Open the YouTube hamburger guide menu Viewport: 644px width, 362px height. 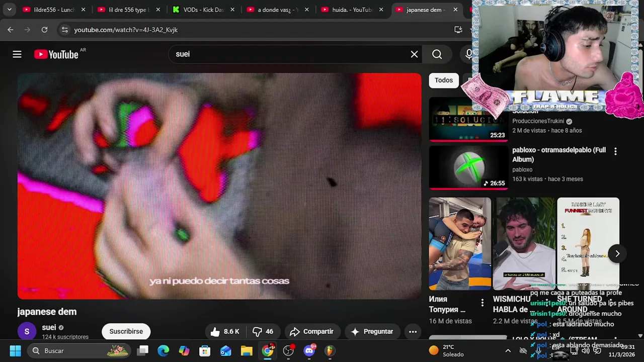pos(17,54)
